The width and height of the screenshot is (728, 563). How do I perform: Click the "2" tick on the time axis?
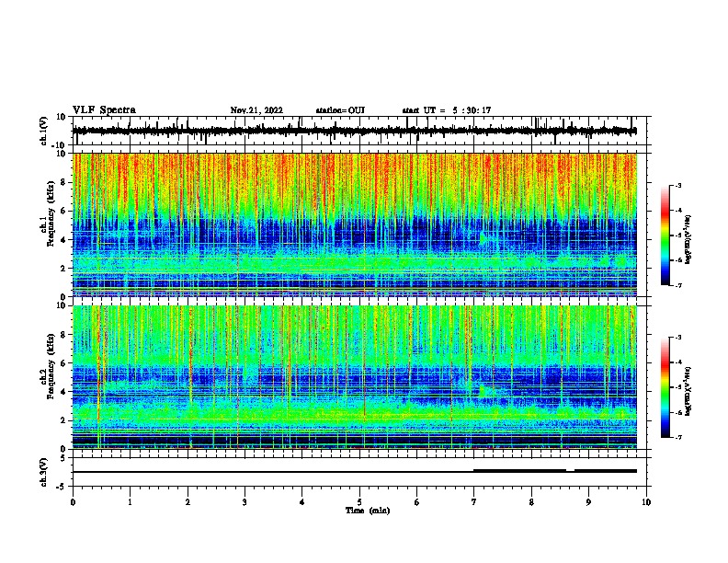pyautogui.click(x=188, y=502)
